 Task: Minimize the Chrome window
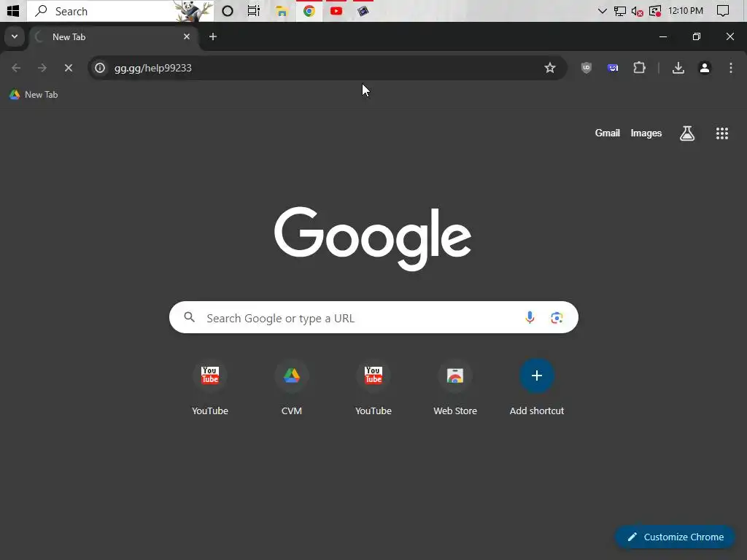pyautogui.click(x=662, y=36)
